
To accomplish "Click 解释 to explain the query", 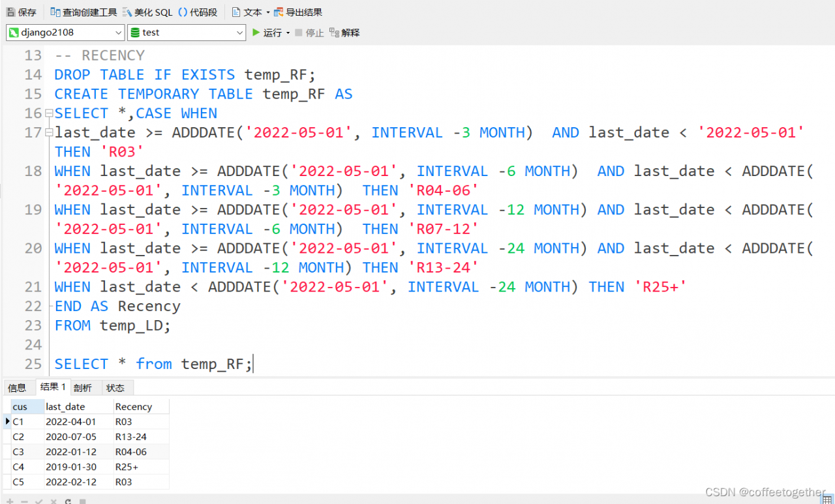I will 344,33.
